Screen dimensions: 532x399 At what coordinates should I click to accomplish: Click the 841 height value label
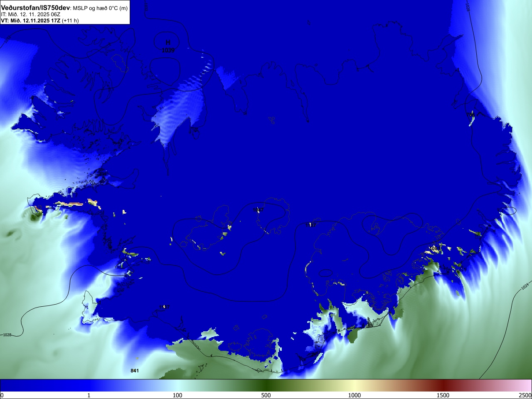(x=135, y=371)
